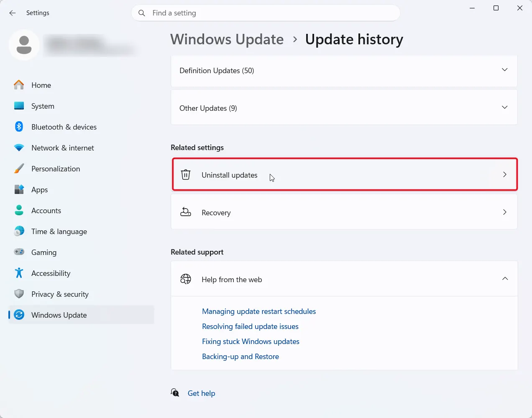Select Apps in the sidebar

coord(81,189)
